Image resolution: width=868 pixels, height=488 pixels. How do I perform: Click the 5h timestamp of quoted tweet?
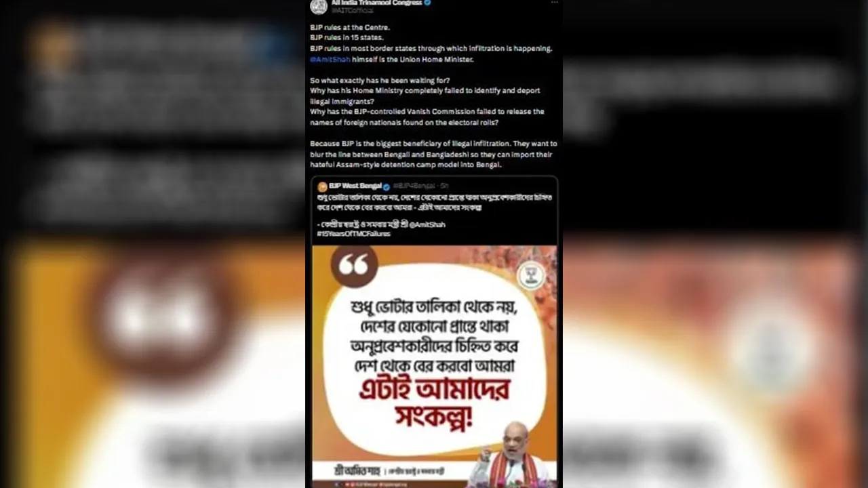pyautogui.click(x=444, y=186)
